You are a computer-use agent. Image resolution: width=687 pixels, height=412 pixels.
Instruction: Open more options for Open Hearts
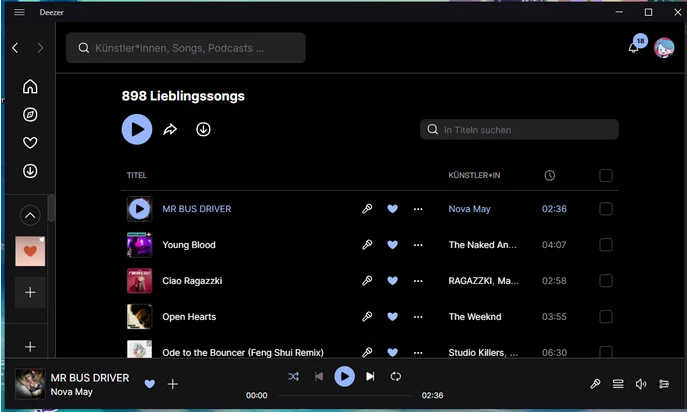418,317
